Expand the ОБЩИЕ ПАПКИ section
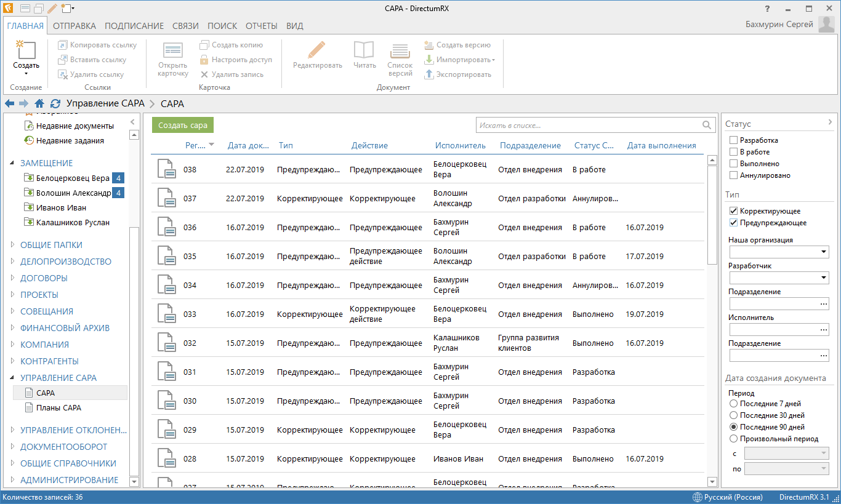Image resolution: width=841 pixels, height=504 pixels. pos(12,245)
